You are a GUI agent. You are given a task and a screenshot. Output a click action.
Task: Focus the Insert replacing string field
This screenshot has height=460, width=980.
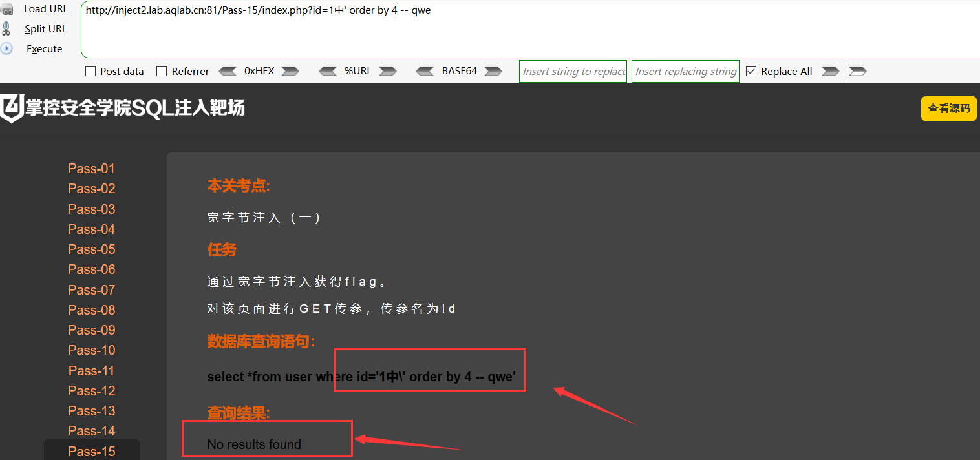click(x=685, y=71)
